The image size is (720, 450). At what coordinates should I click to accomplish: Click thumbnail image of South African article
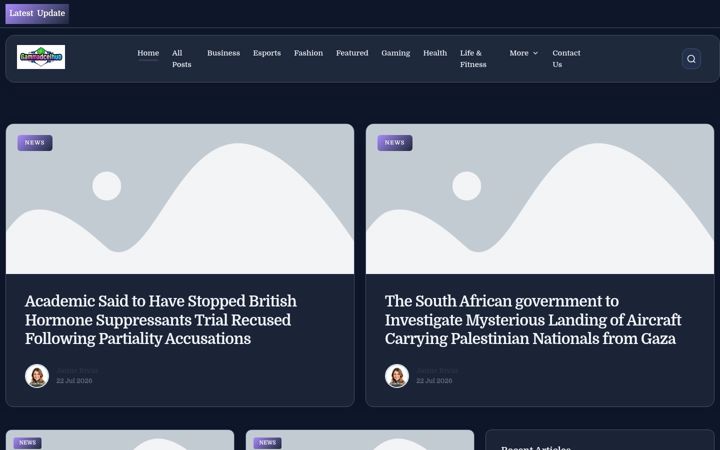coord(540,199)
